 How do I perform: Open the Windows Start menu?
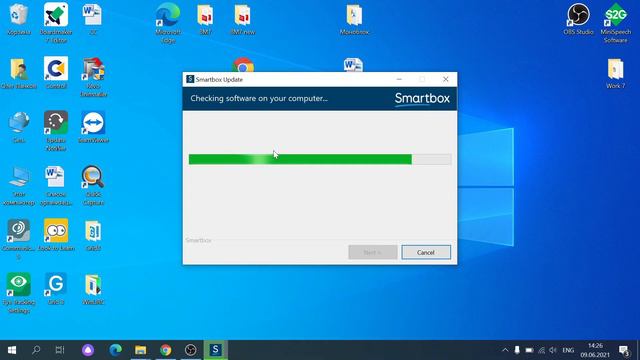(x=12, y=350)
